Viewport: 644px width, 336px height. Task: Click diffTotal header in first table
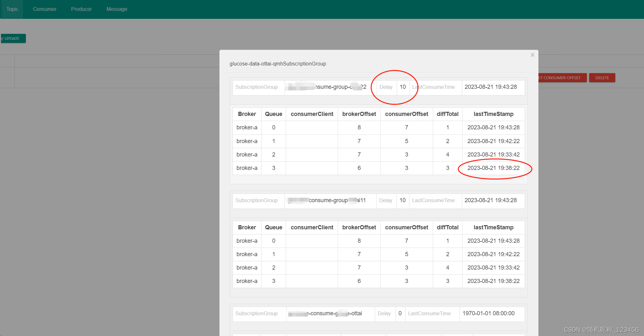tap(448, 114)
